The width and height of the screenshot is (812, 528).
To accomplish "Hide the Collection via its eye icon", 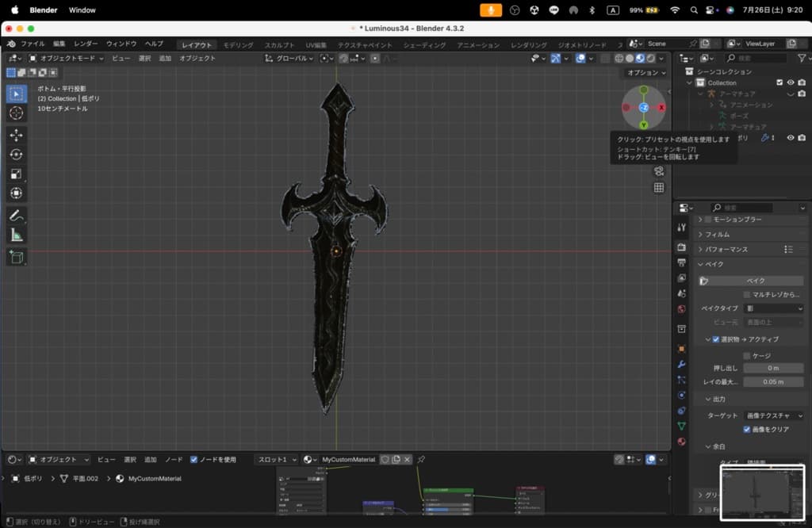I will pos(791,82).
